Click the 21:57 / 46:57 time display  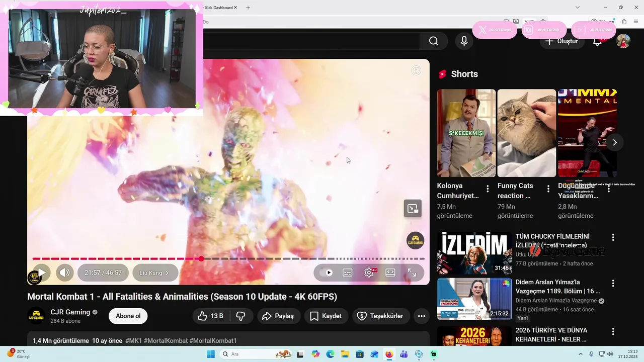[x=103, y=273]
